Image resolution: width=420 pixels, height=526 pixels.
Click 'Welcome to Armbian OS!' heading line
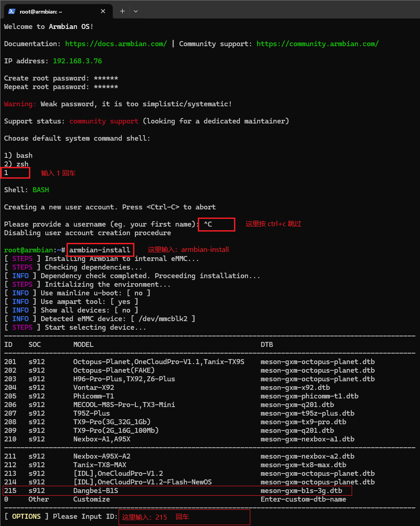coord(49,27)
